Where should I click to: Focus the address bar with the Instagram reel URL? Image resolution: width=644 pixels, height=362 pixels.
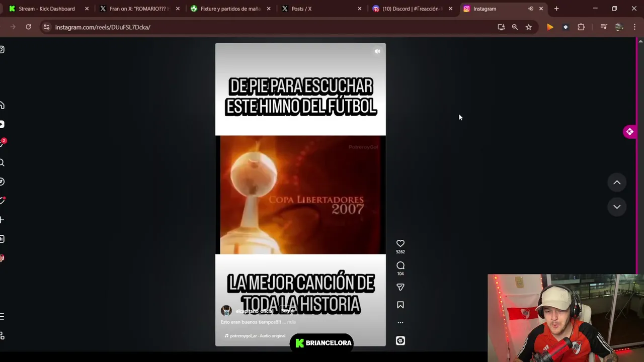(x=272, y=27)
